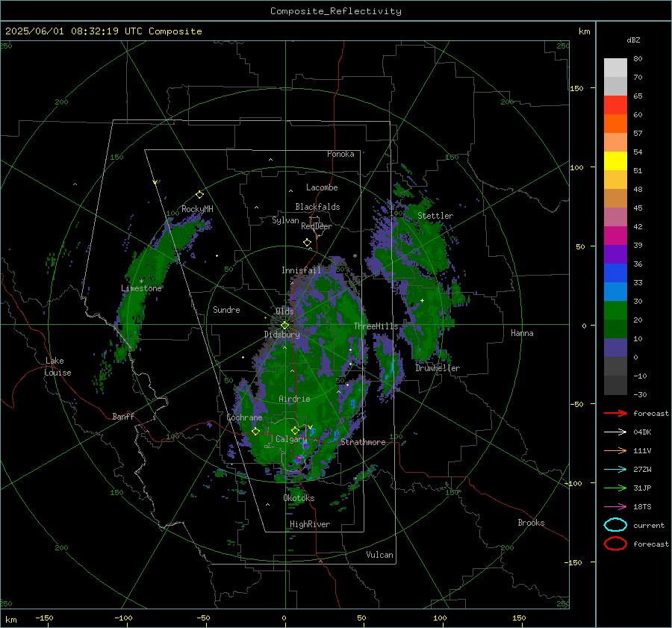672x628 pixels.
Task: Click the RockyMH label
Action: 197,209
